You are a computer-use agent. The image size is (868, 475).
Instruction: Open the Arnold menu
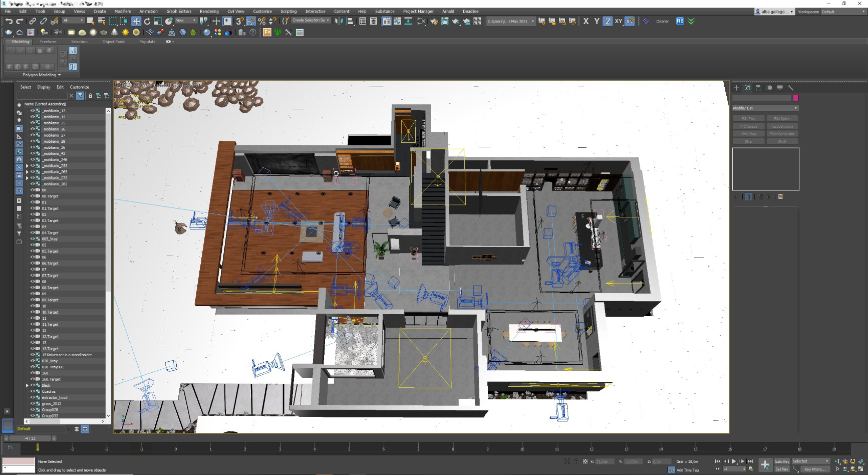448,11
